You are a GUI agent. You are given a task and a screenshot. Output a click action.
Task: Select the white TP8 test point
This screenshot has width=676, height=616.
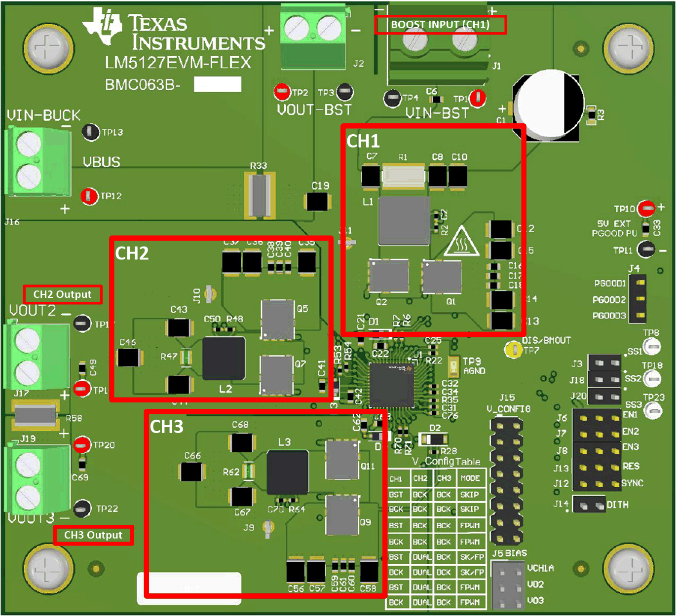pyautogui.click(x=652, y=346)
